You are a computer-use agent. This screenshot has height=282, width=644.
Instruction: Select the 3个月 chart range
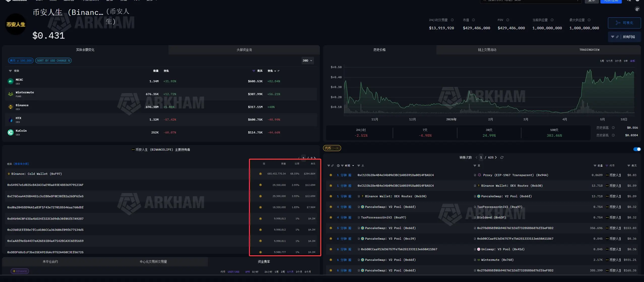(x=618, y=61)
